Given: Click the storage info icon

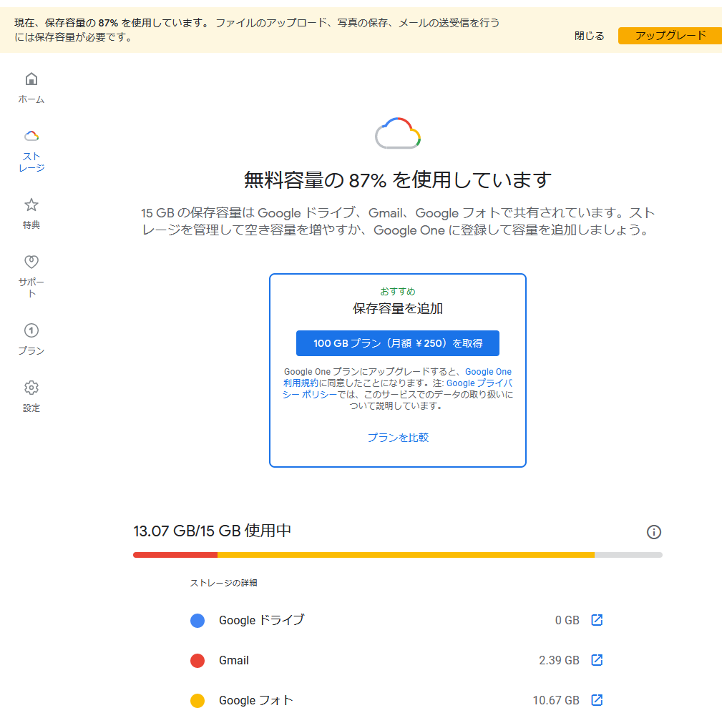Looking at the screenshot, I should point(654,532).
